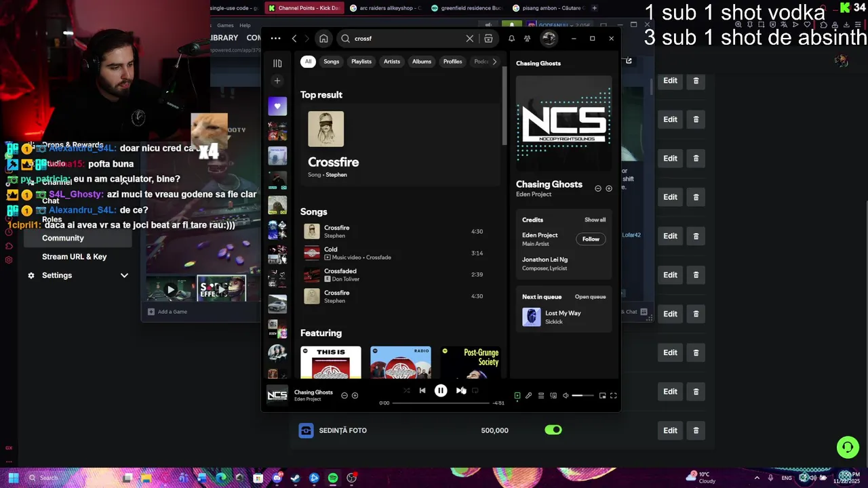Seek in the song progress bar
The image size is (868, 488).
441,403
